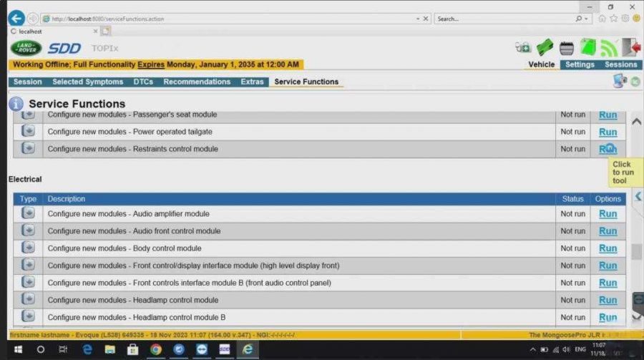The width and height of the screenshot is (644, 360).
Task: Run Configure new modules - Audio amplifier module
Action: (608, 214)
